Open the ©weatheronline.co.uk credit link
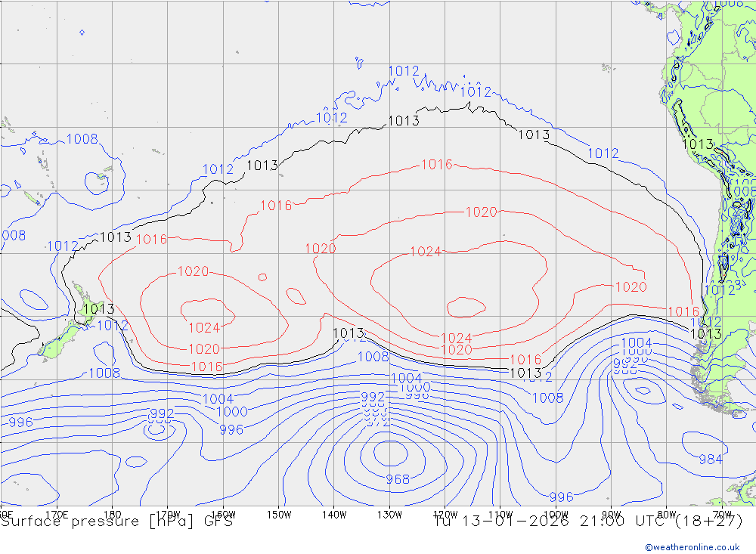The height and width of the screenshot is (554, 756). point(692,547)
